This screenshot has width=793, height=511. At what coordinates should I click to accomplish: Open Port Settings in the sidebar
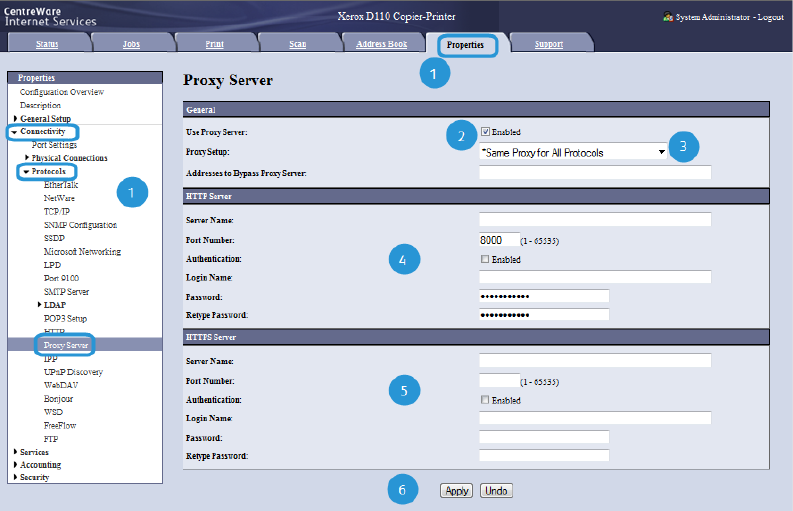point(55,145)
